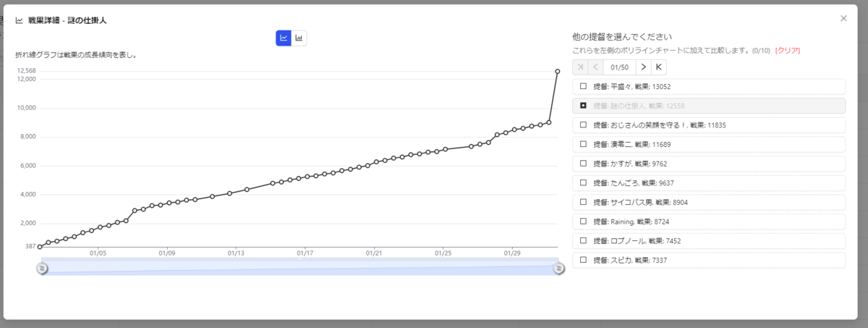Viewport: 868px width, 328px height.
Task: Add たんごろ to the comparison chart
Action: (x=583, y=182)
